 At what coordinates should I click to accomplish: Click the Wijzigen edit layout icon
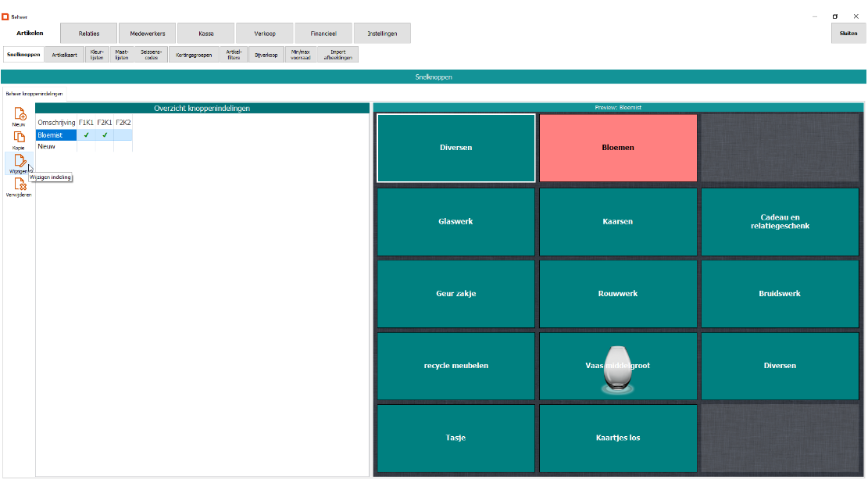click(20, 162)
